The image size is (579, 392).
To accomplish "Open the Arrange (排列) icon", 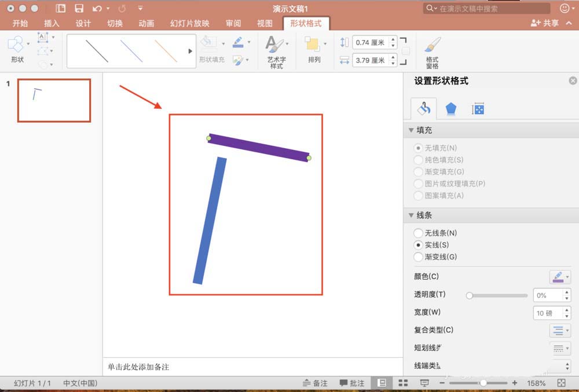I will pyautogui.click(x=313, y=49).
